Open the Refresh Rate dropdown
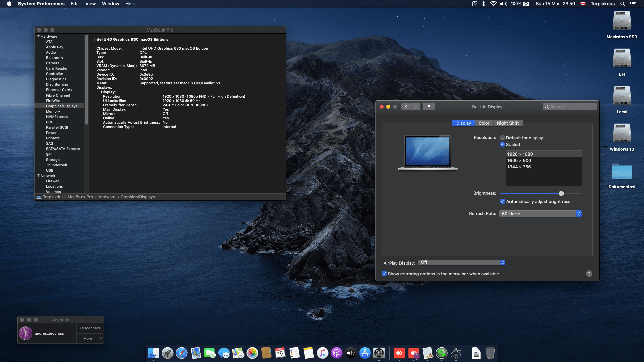Screen dimensions: 644x362 click(540, 214)
